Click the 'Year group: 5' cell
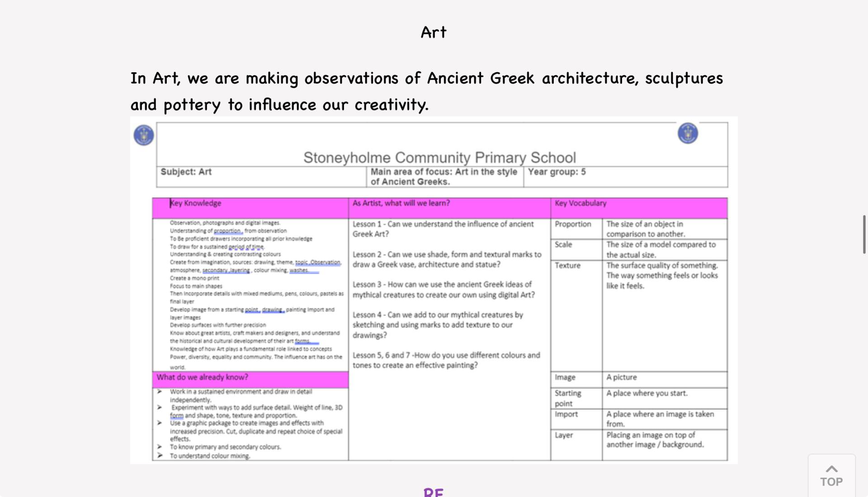 [x=626, y=177]
